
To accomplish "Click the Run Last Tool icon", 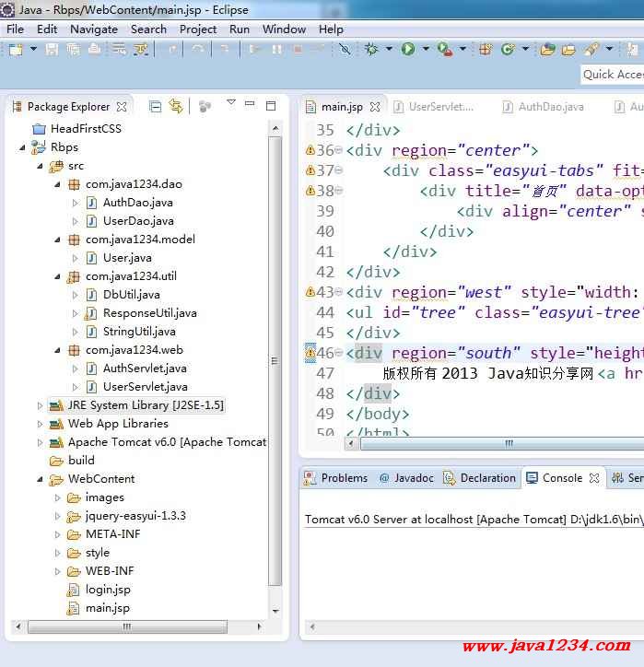I will coord(444,50).
